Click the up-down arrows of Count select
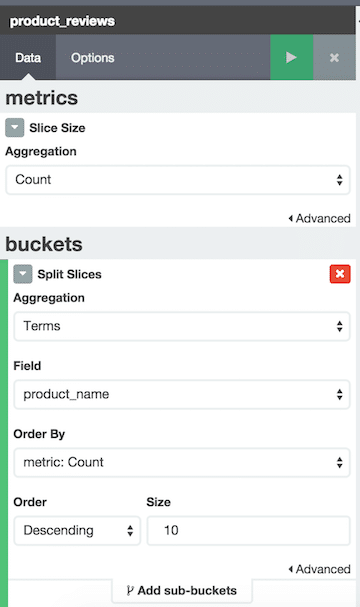This screenshot has width=360, height=607. tap(339, 180)
